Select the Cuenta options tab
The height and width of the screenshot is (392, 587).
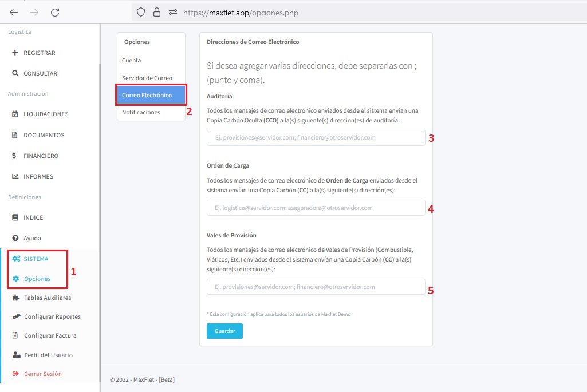pos(132,60)
